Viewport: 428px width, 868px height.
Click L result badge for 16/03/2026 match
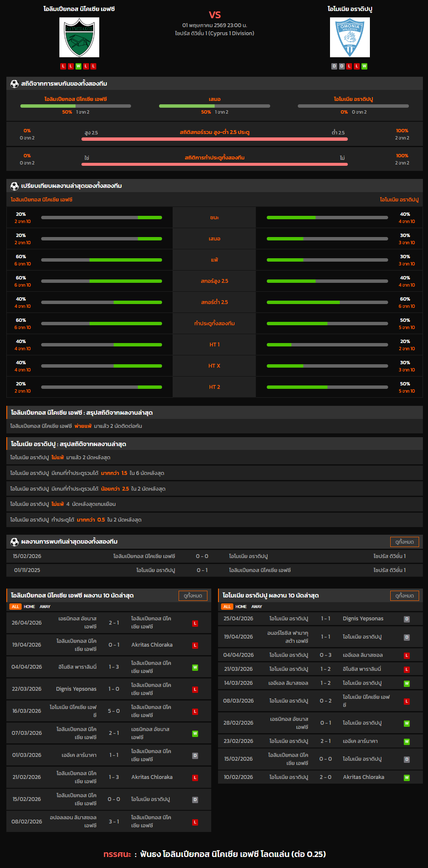pyautogui.click(x=195, y=712)
